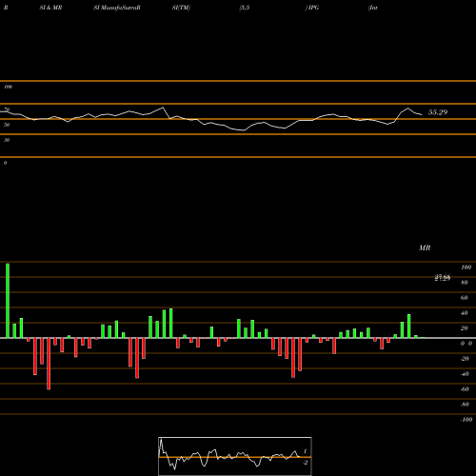Click the longest red bar in MR histogram

click(x=49, y=364)
